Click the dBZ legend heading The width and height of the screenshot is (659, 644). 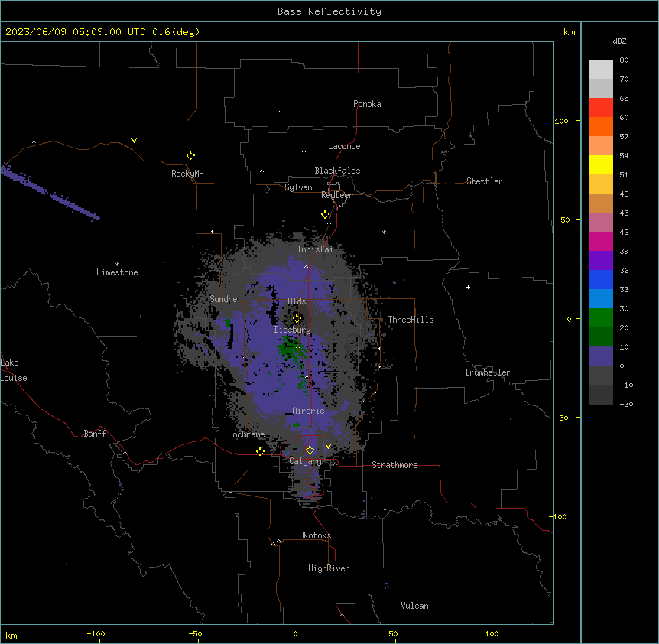(x=619, y=41)
